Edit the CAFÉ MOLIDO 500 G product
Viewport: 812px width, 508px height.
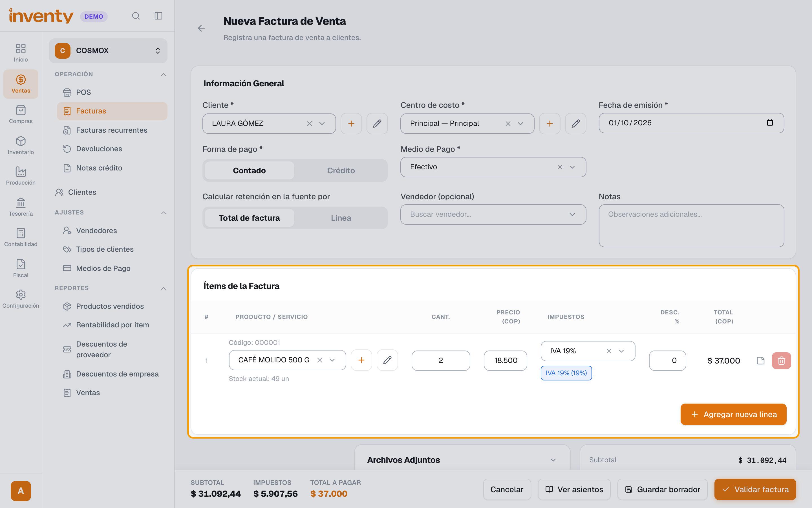(x=387, y=360)
